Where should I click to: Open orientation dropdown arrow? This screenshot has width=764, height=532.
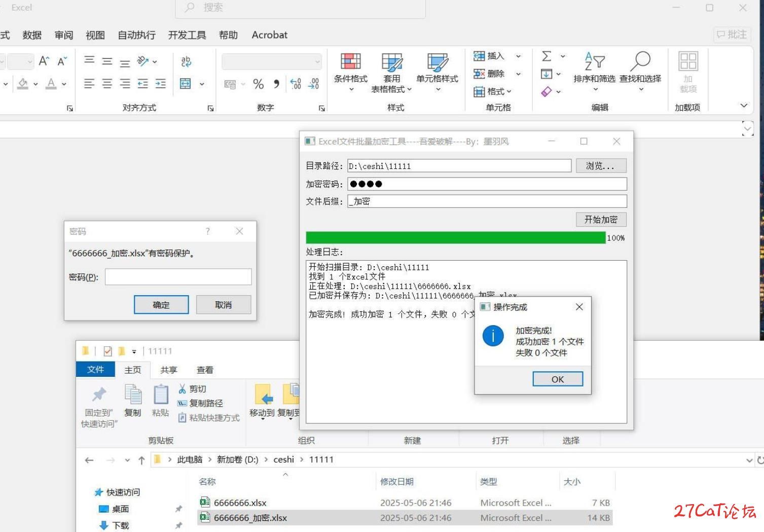155,62
